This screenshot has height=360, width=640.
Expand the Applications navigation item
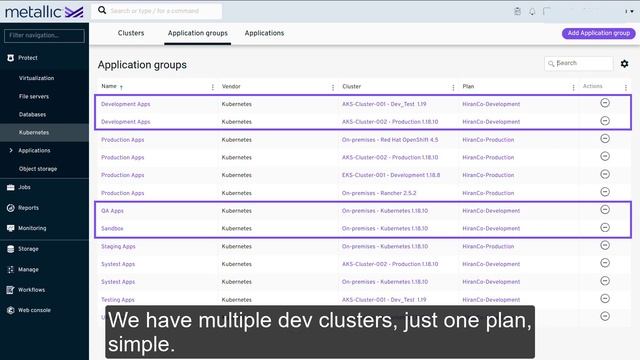pos(11,151)
